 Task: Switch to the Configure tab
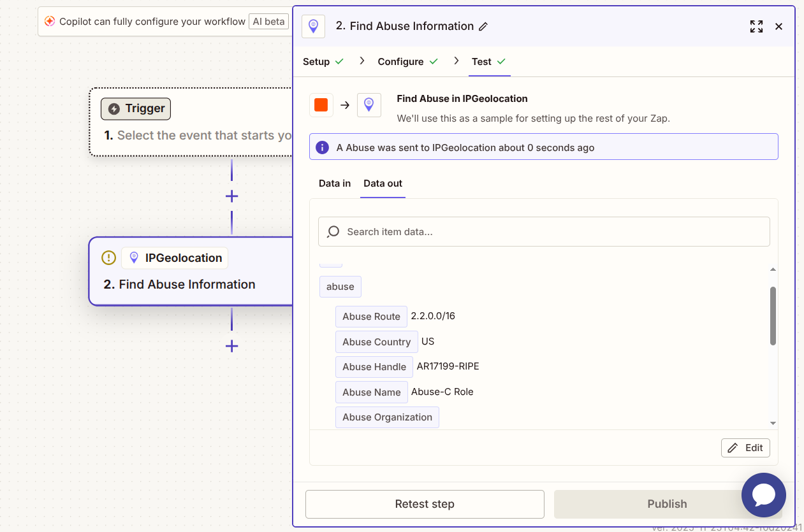click(x=400, y=62)
